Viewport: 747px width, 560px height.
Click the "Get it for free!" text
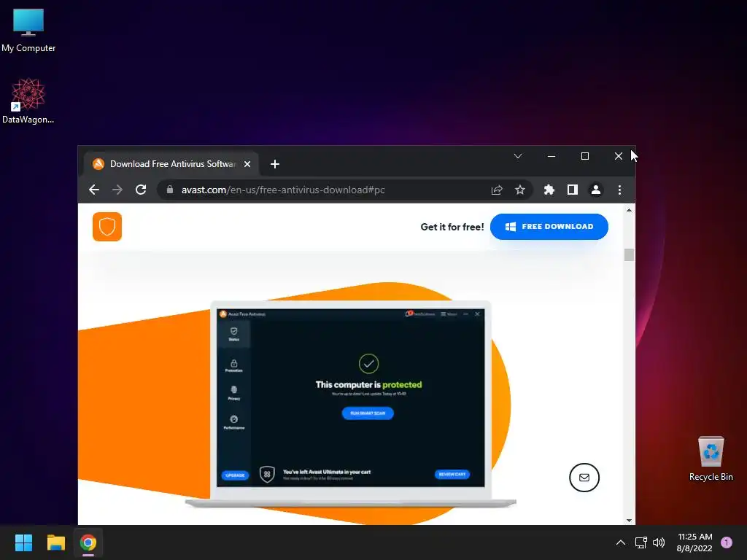click(452, 227)
